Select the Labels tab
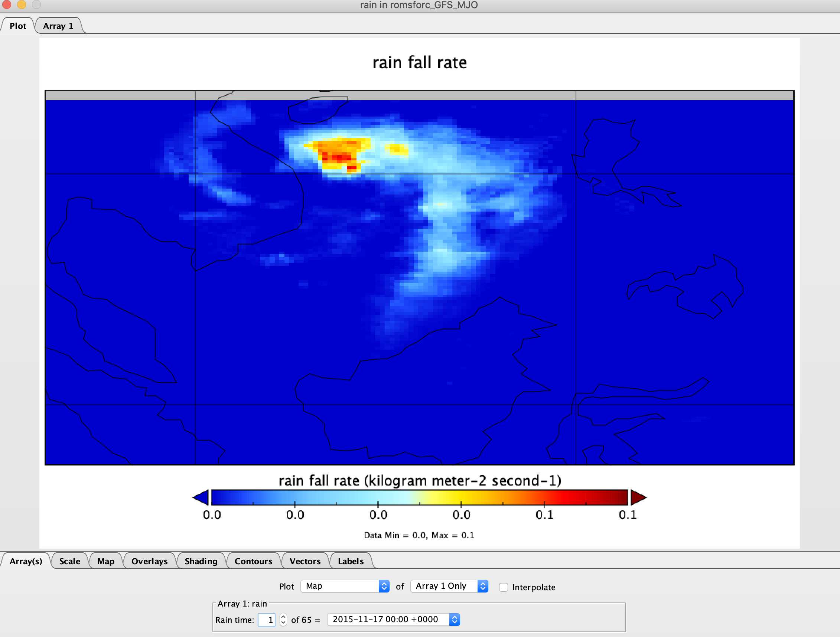The image size is (840, 637). [x=351, y=561]
